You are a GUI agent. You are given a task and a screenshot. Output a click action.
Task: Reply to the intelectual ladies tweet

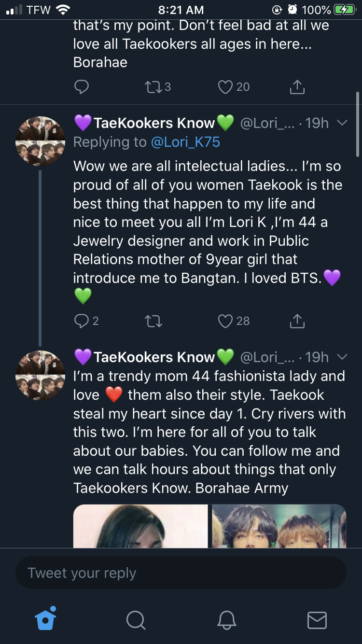click(82, 321)
